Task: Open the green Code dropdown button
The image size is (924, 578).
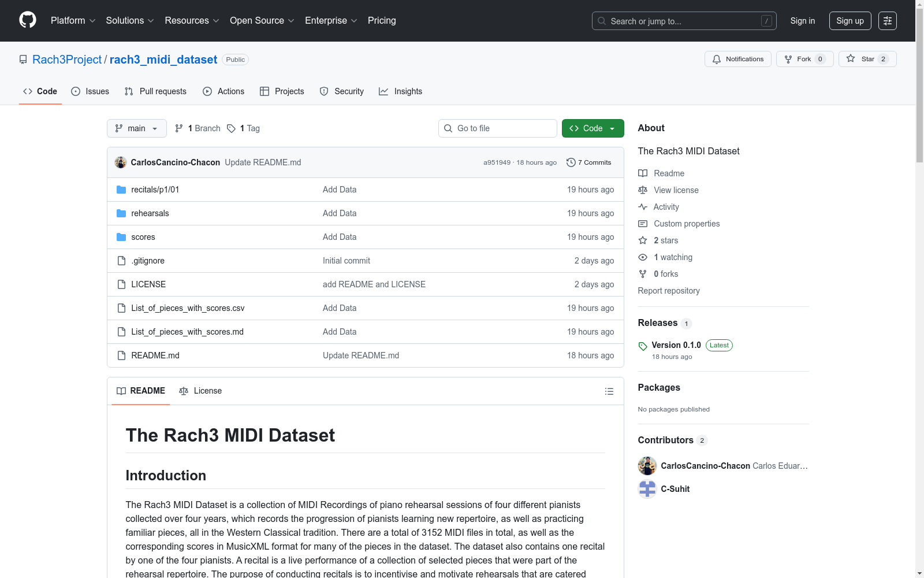Action: (x=593, y=128)
